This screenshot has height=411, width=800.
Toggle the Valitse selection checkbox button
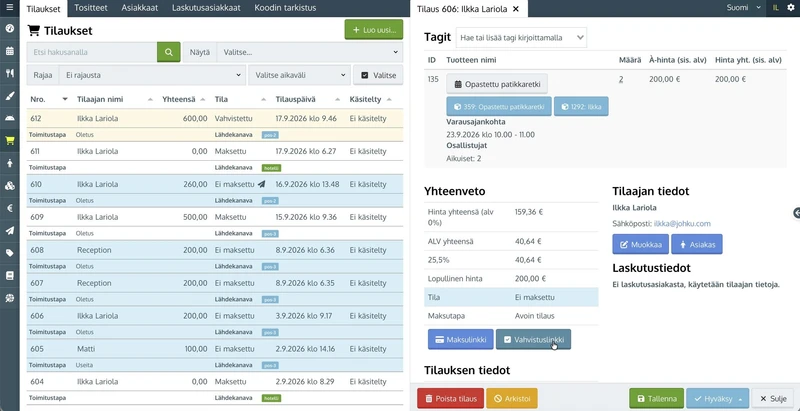(378, 75)
